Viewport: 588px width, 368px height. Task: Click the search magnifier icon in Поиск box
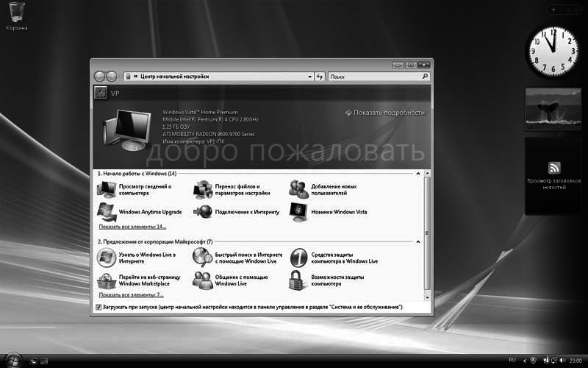tap(425, 77)
